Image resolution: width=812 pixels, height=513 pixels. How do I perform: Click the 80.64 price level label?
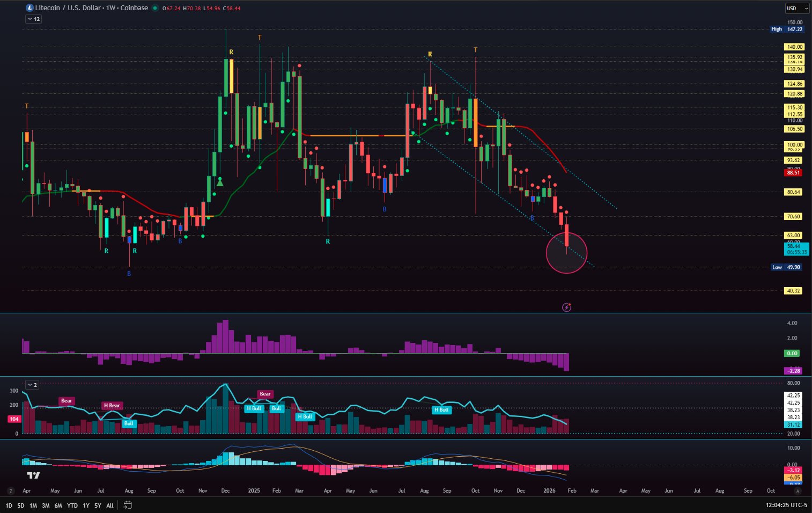click(x=793, y=192)
